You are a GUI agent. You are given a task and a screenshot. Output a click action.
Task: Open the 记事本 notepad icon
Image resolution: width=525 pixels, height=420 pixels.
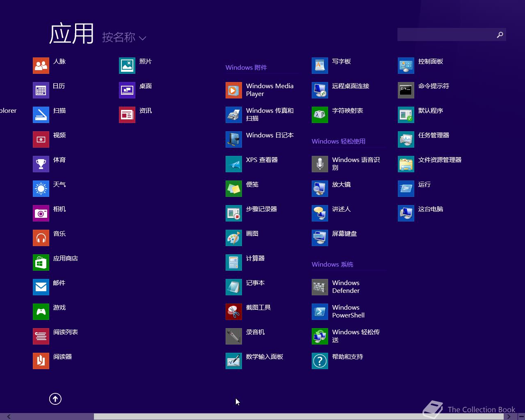[234, 287]
